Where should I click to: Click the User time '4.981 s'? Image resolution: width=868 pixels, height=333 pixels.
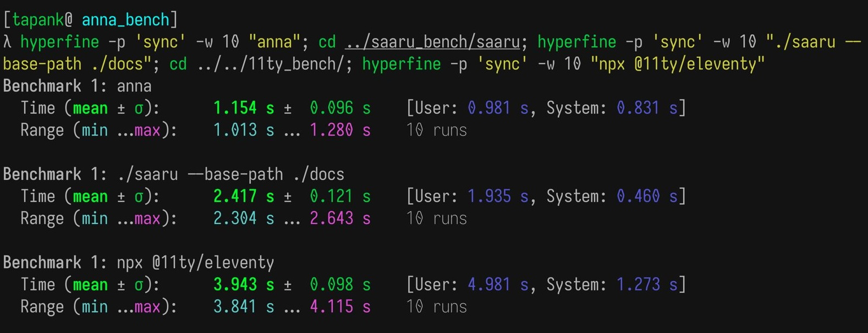[x=498, y=285]
